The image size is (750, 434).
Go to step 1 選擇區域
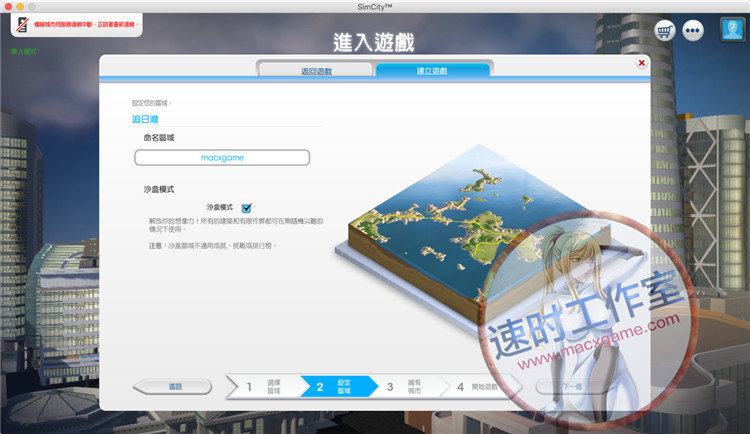pos(265,387)
